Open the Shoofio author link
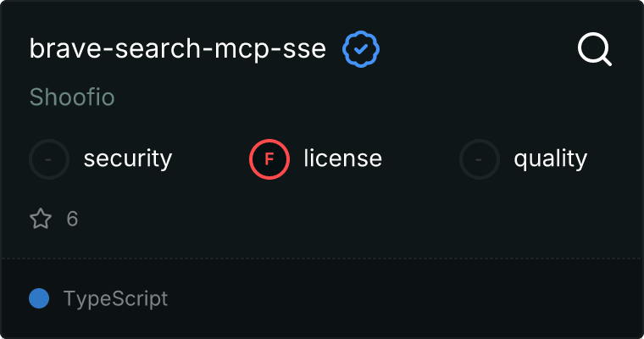 [72, 97]
